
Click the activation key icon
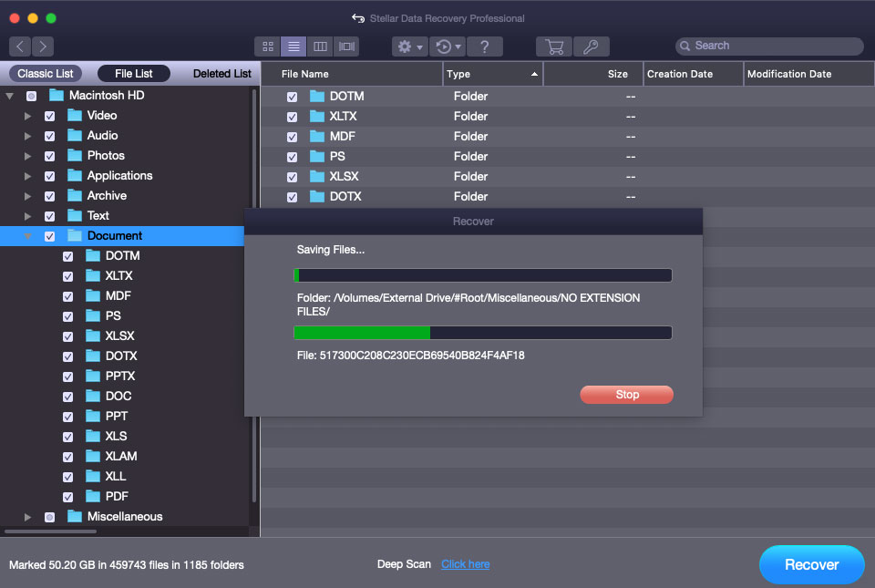point(591,46)
